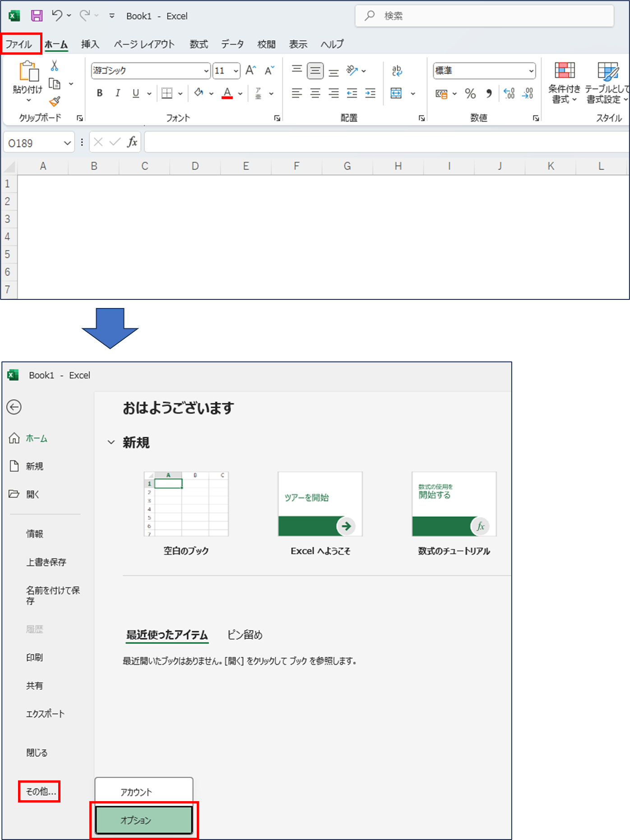This screenshot has width=630, height=840.
Task: Click the 貼り付け paste icon
Action: 28,71
